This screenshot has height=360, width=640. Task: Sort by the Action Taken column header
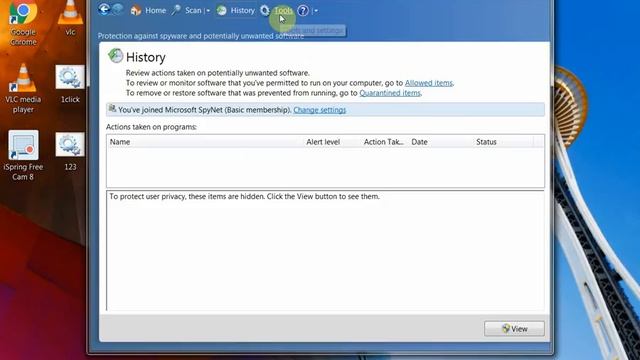[x=383, y=142]
